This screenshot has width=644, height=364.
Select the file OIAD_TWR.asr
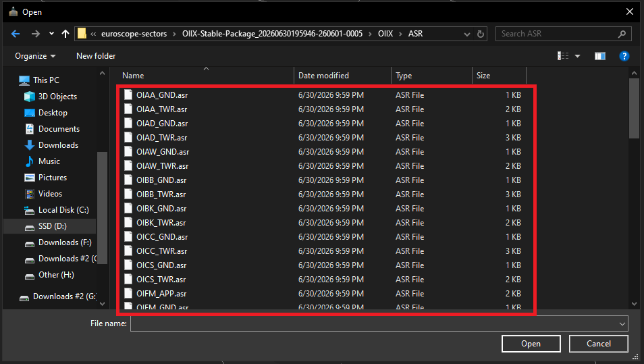[161, 138]
